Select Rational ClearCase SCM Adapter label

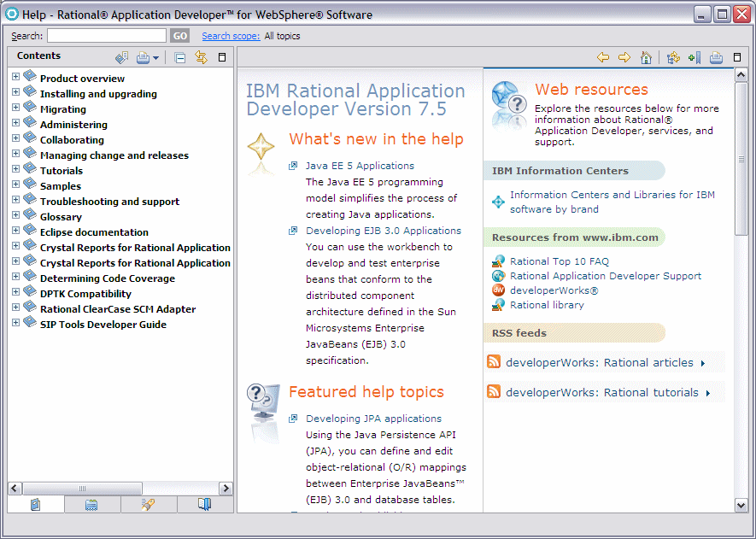tap(118, 309)
